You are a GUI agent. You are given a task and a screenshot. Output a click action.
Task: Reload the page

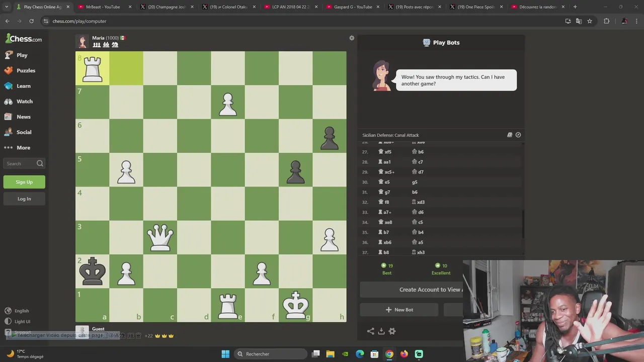click(x=31, y=21)
